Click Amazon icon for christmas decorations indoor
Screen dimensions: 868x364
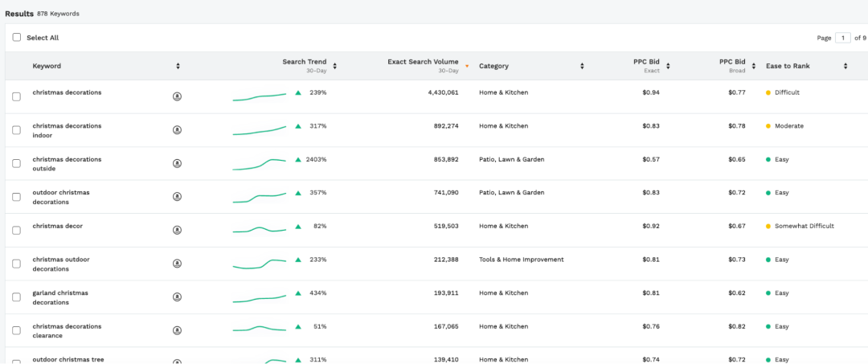pos(177,130)
